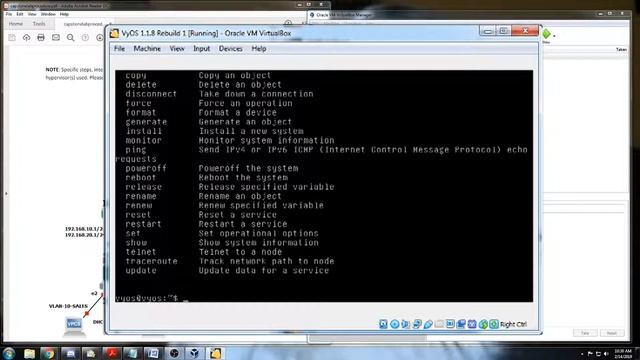Click the network adapters status icon
The width and height of the screenshot is (640, 360).
tap(417, 324)
